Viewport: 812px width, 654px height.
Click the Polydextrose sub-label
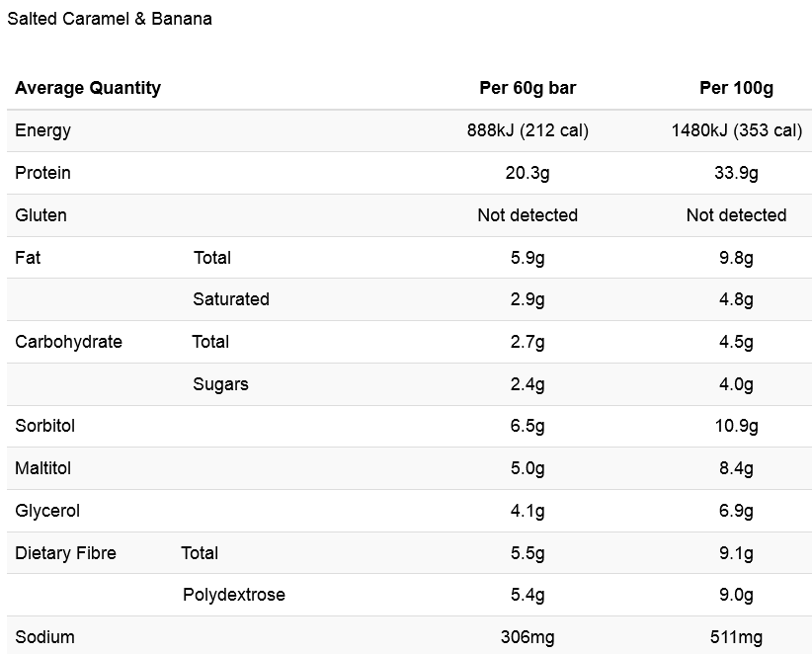point(234,595)
